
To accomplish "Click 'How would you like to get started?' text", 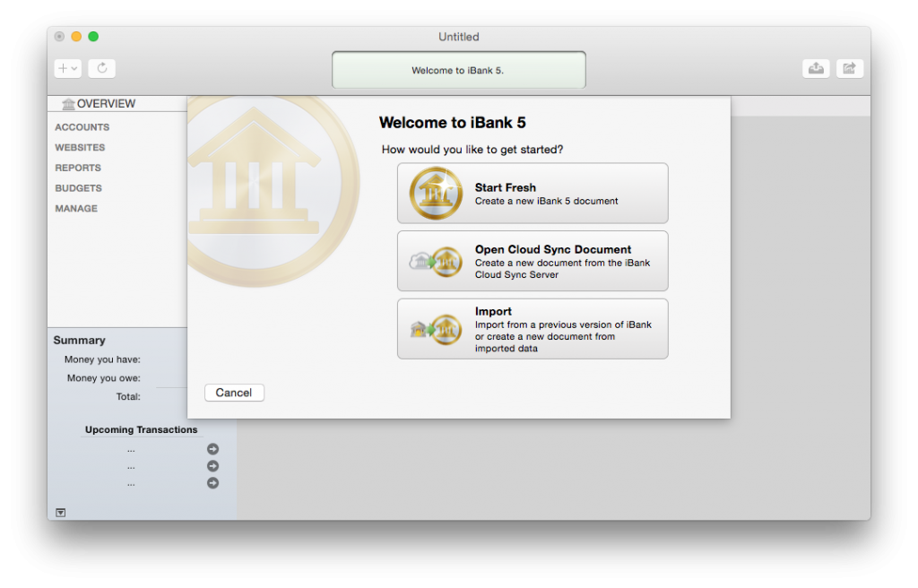I will coord(472,150).
